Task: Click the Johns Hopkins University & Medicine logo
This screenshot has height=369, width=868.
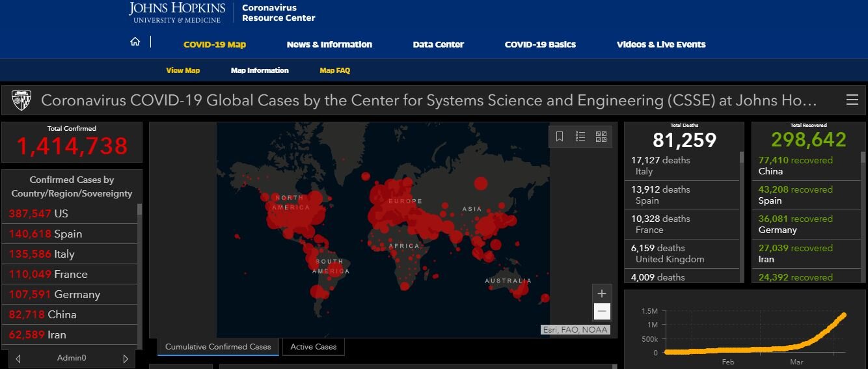Action: point(177,13)
